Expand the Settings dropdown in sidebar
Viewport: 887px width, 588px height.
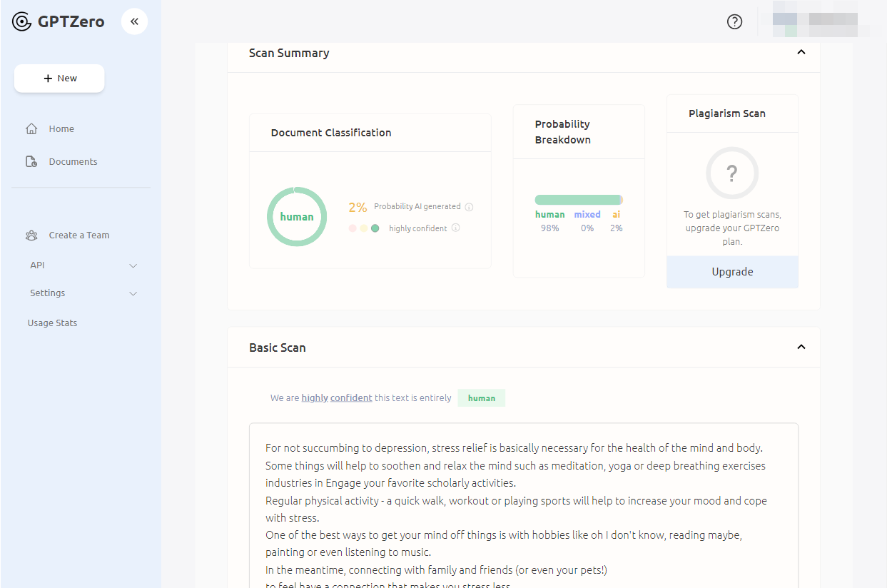tap(133, 293)
